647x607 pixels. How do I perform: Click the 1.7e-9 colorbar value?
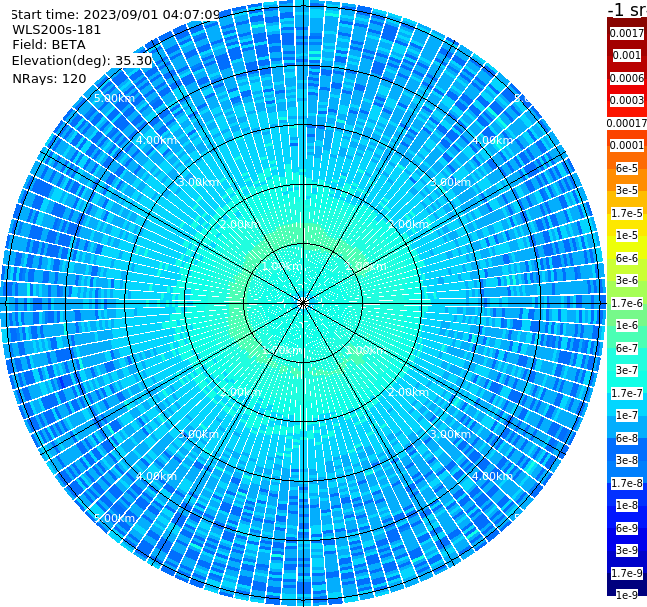pos(627,573)
